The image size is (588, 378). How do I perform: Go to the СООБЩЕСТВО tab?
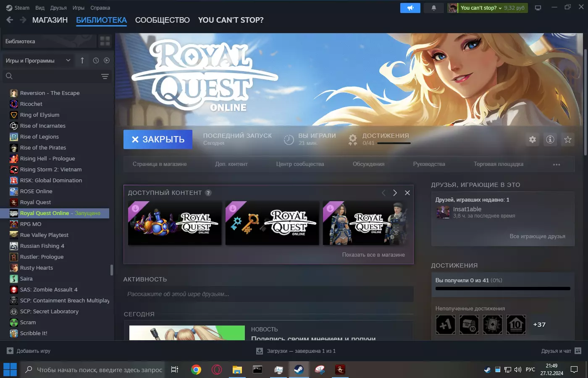pos(163,20)
